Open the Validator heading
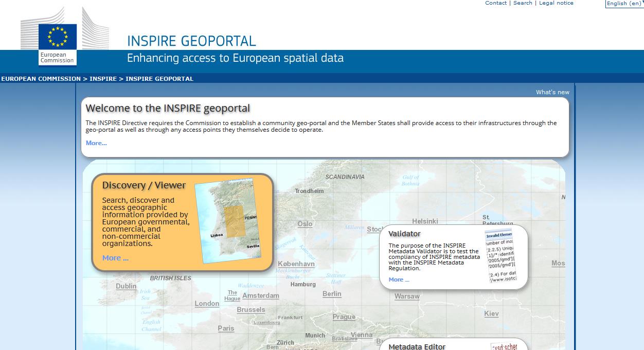644x350 pixels. [404, 234]
